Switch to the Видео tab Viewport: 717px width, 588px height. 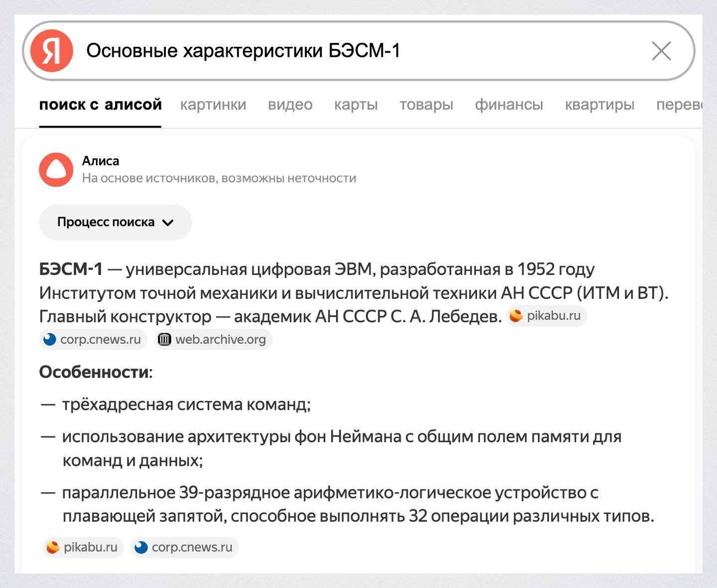(x=290, y=105)
